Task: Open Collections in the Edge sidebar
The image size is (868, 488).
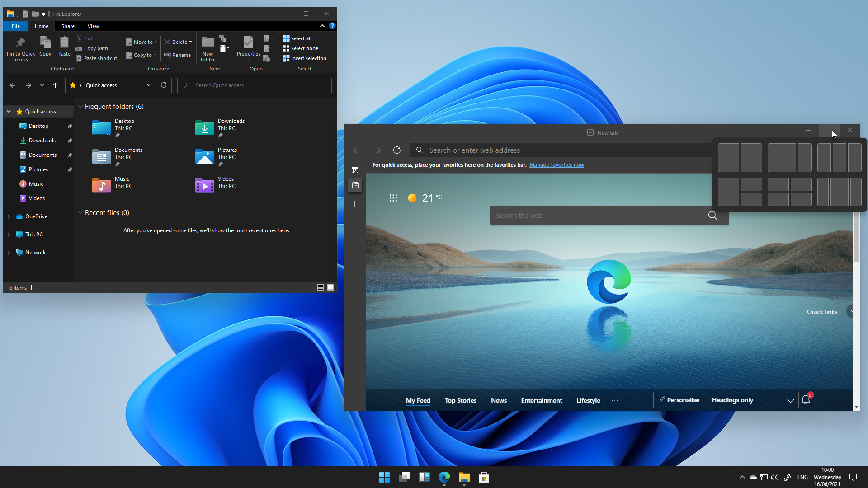Action: (x=355, y=185)
